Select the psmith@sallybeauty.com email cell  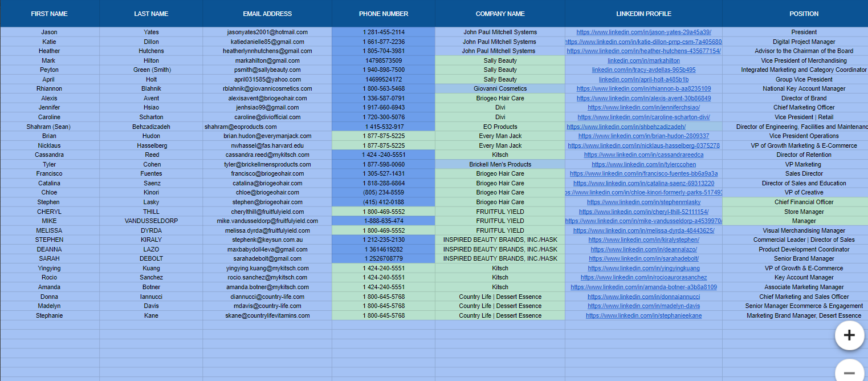tap(267, 70)
